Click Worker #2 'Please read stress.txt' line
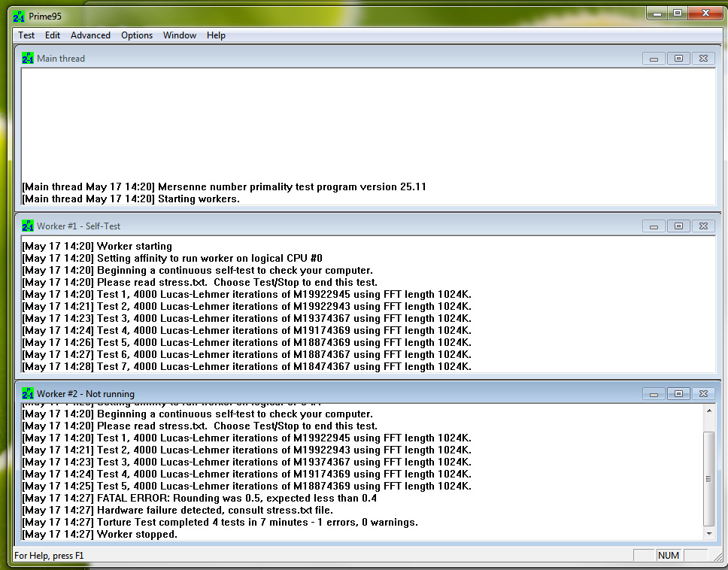Viewport: 728px width, 570px height. pos(199,426)
